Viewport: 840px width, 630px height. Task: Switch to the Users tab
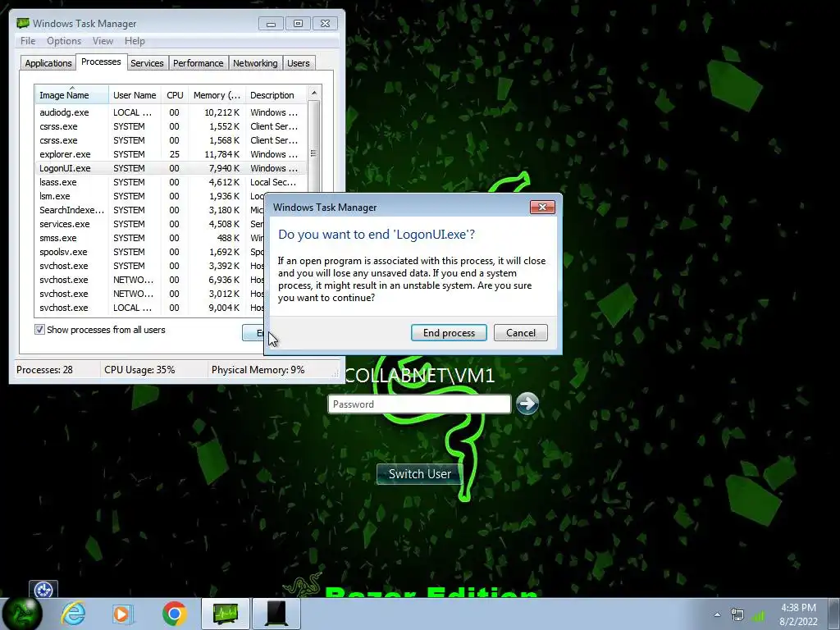(299, 63)
